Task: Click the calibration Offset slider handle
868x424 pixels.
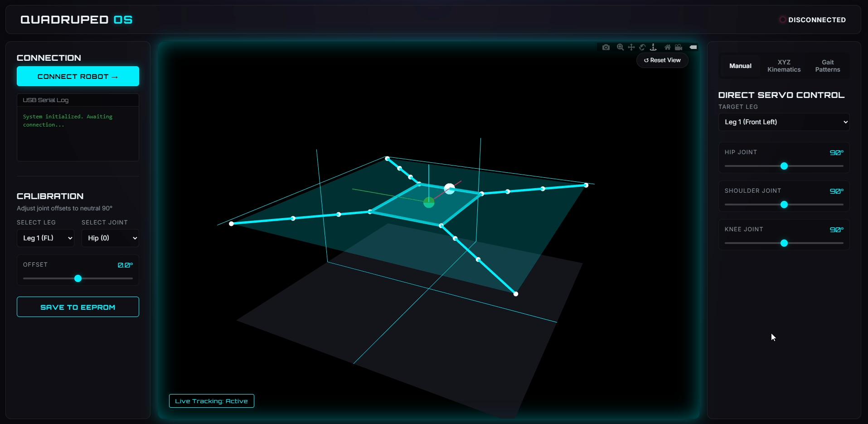Action: click(x=78, y=278)
